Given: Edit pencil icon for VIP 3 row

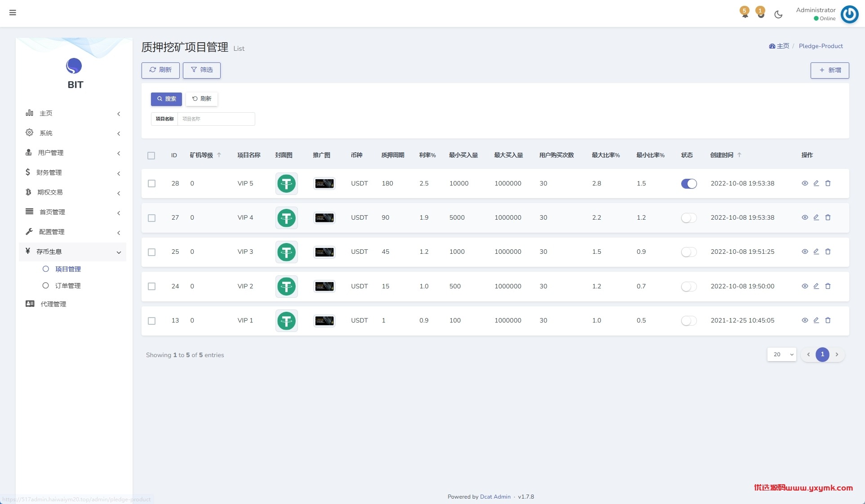Looking at the screenshot, I should click(x=816, y=252).
